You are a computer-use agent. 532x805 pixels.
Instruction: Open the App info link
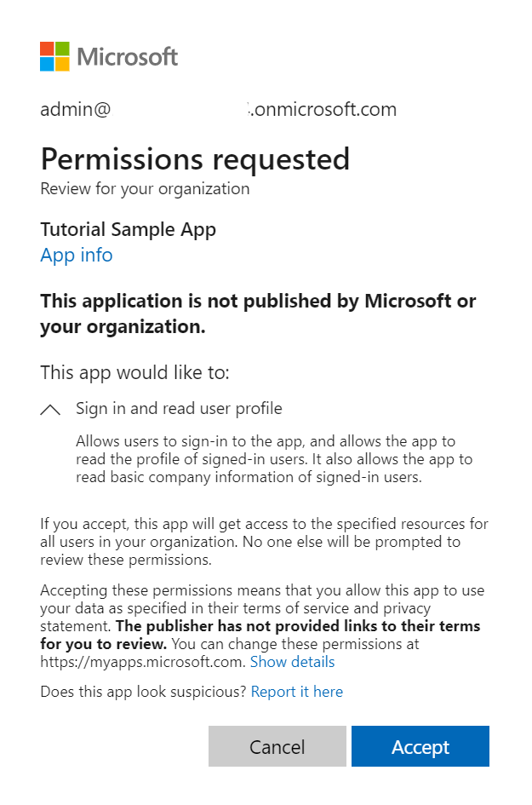pos(76,255)
